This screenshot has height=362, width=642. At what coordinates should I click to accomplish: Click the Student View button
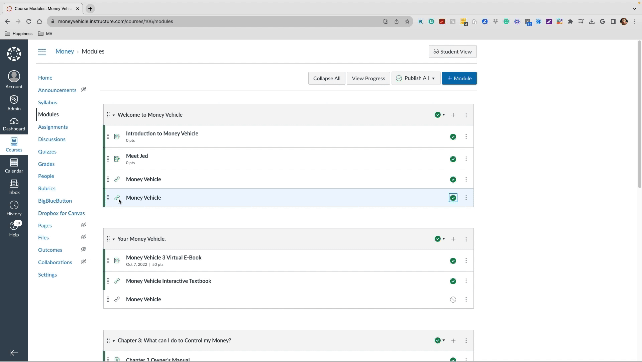453,52
